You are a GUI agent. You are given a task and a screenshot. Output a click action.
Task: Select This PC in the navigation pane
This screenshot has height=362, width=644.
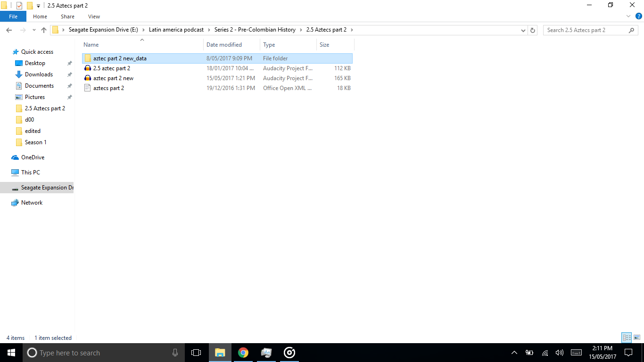[30, 173]
